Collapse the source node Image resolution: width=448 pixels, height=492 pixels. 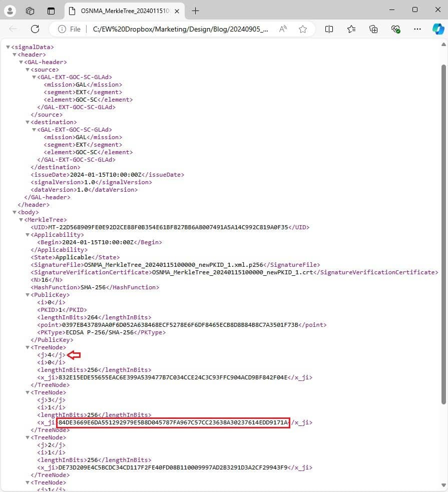tap(28, 70)
